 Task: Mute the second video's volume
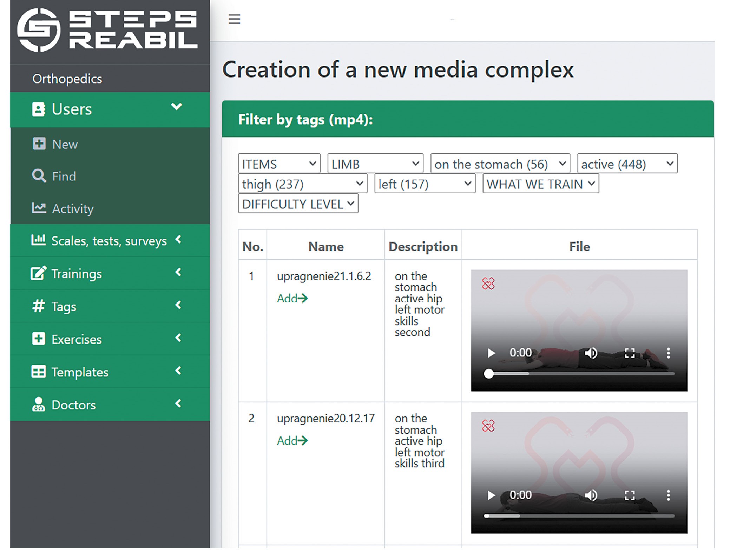(x=591, y=495)
